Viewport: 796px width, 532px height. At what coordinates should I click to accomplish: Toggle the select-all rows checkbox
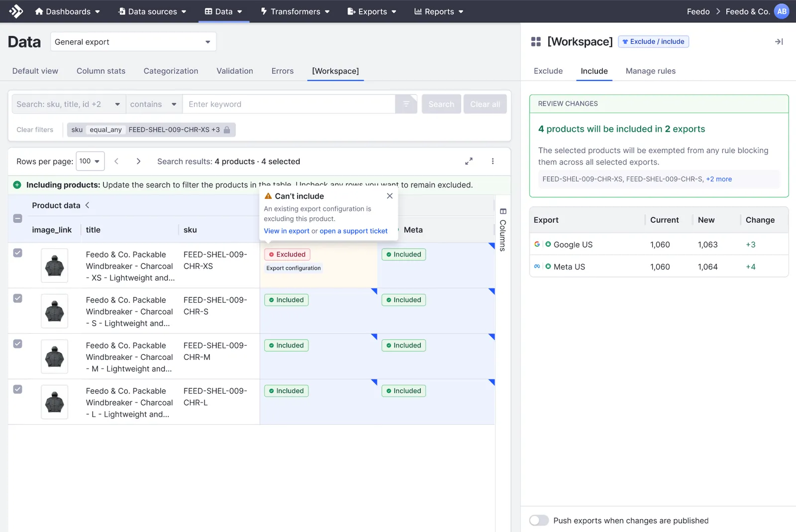point(17,218)
